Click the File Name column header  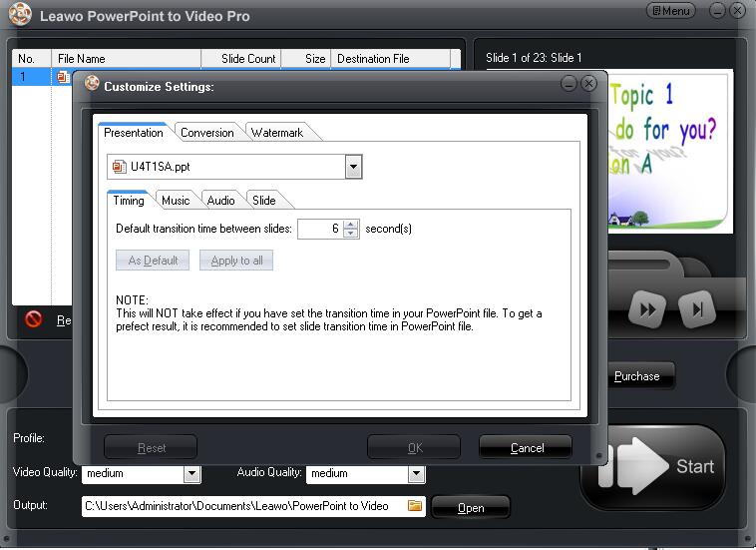coord(126,58)
